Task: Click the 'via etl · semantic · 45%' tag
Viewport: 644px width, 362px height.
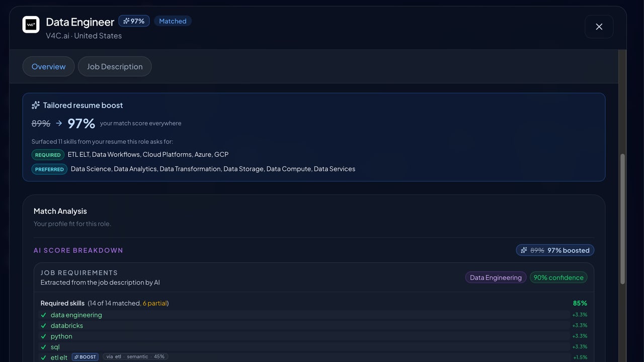Action: pos(135,356)
